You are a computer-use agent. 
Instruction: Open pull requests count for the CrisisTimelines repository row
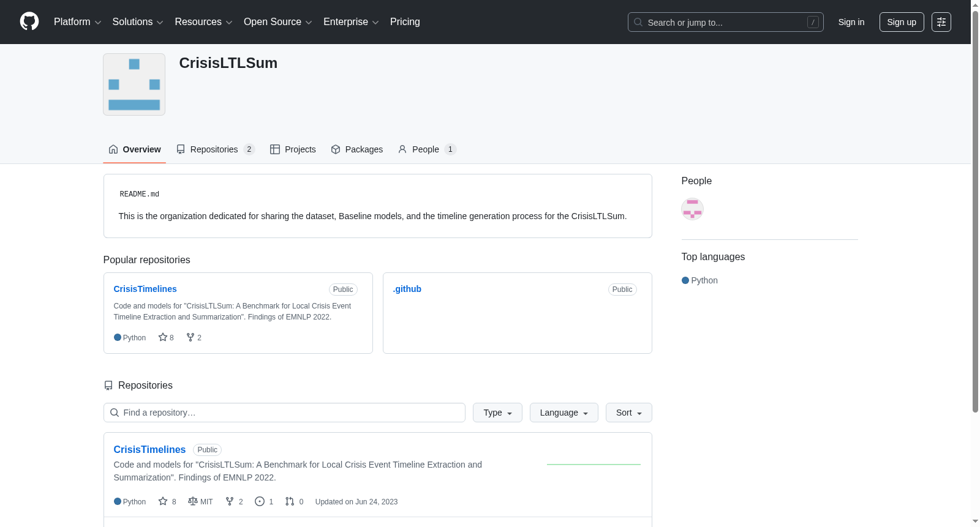(x=295, y=502)
